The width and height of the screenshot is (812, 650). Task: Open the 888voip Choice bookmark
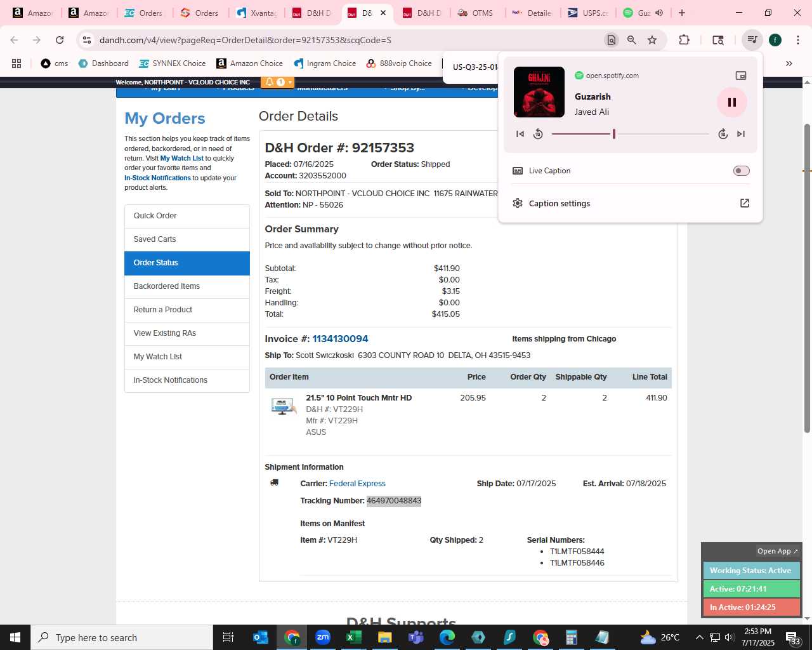pyautogui.click(x=399, y=63)
